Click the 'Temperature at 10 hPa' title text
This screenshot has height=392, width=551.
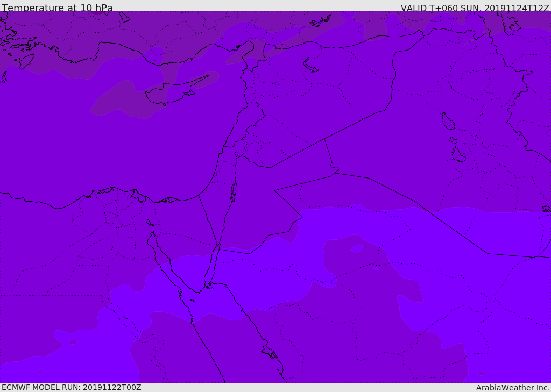[57, 8]
